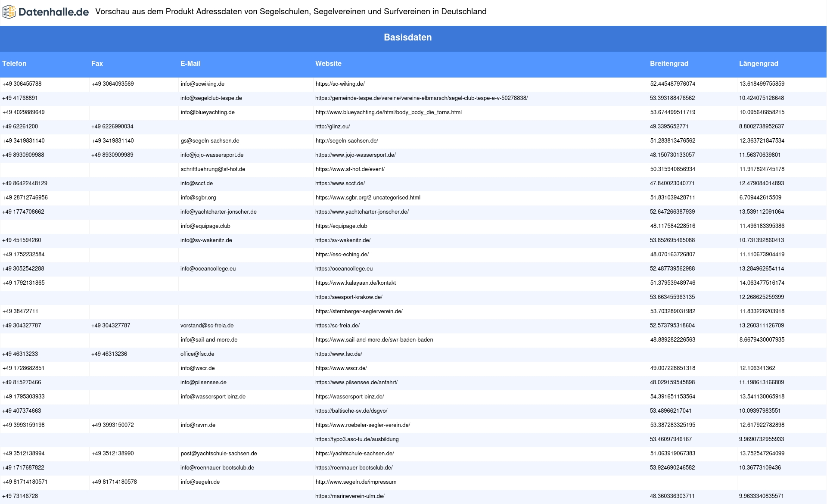Click the Website column header

328,63
